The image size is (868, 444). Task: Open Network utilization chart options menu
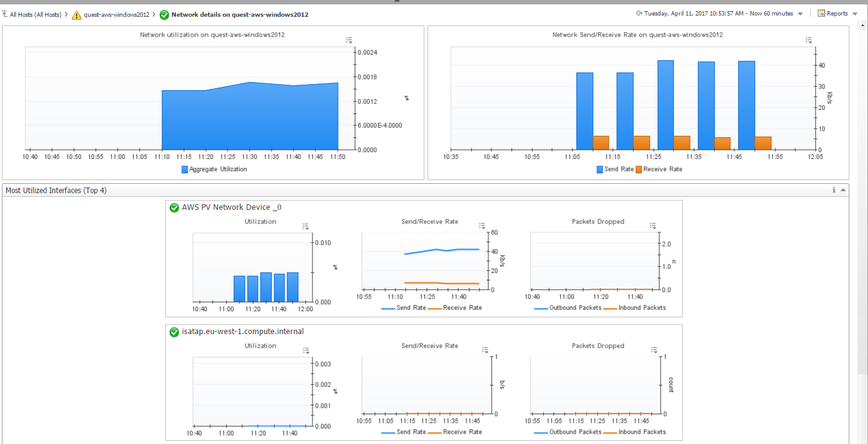pos(349,40)
